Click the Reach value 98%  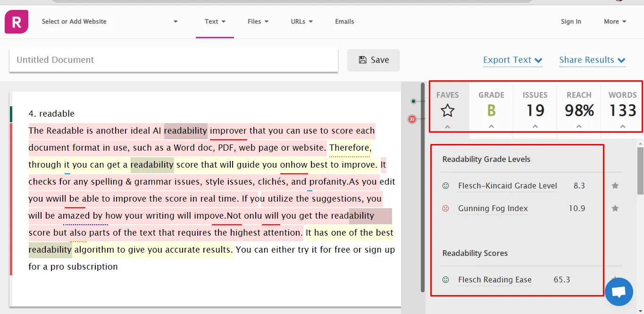pyautogui.click(x=579, y=110)
